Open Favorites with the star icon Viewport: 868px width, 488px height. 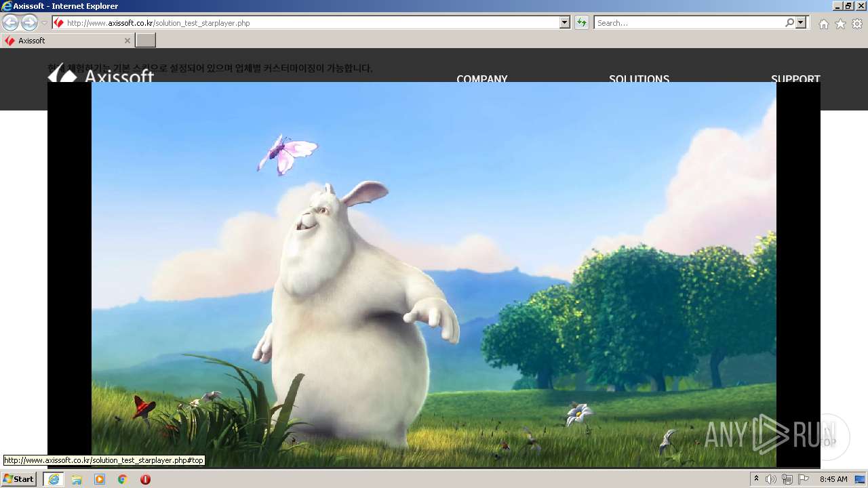tap(840, 24)
